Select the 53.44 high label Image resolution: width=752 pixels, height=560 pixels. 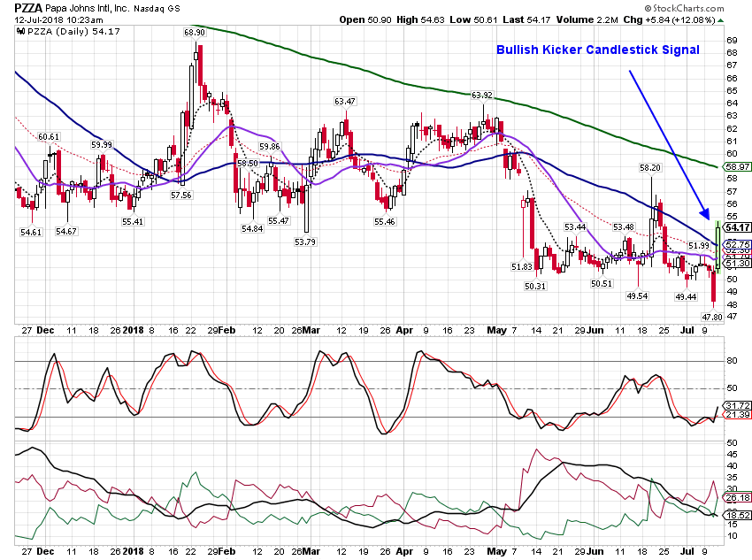tap(575, 226)
